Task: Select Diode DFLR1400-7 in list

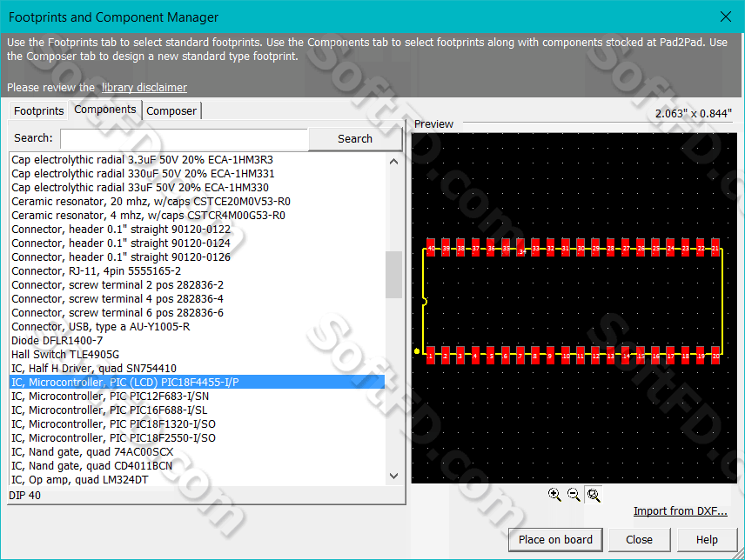Action: (198, 341)
